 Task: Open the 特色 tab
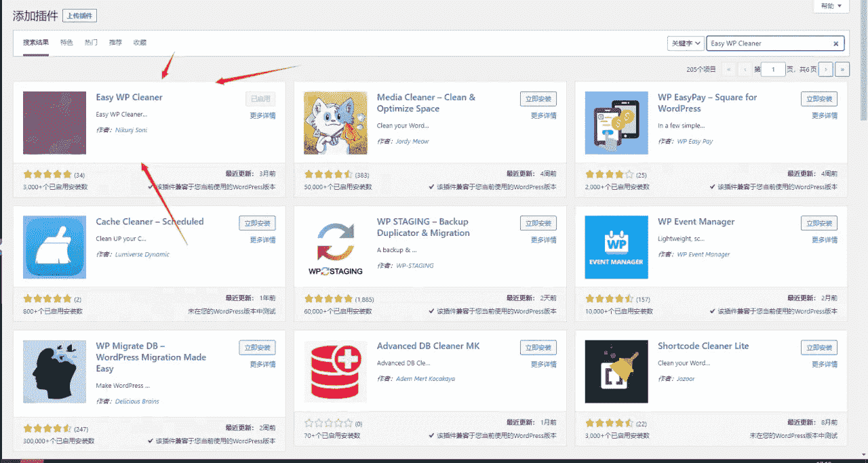66,43
